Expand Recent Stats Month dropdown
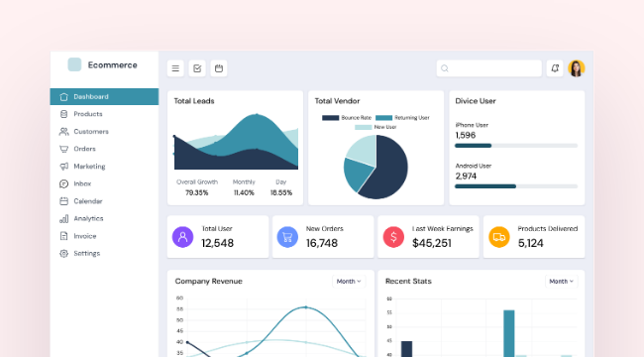The height and width of the screenshot is (357, 644). (562, 282)
